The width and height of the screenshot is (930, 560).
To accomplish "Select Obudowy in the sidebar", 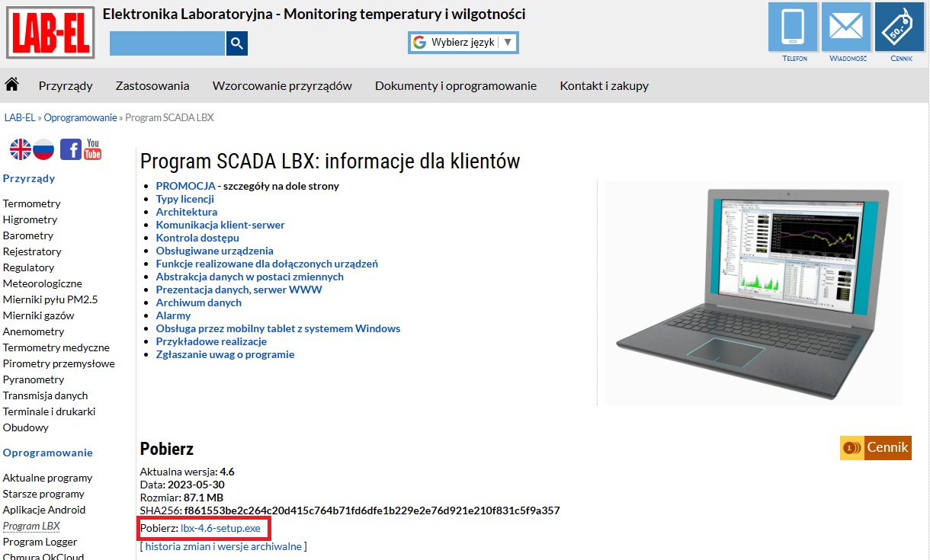I will point(26,427).
